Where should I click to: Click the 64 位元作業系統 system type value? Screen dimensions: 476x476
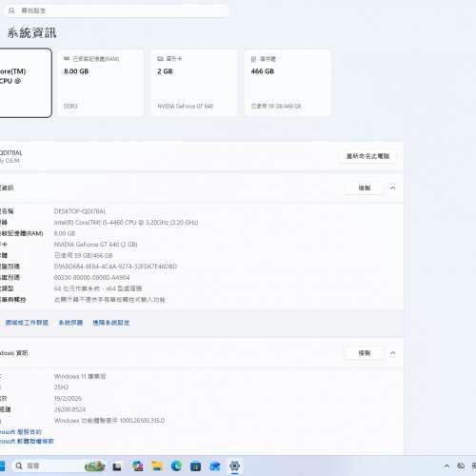coord(98,288)
